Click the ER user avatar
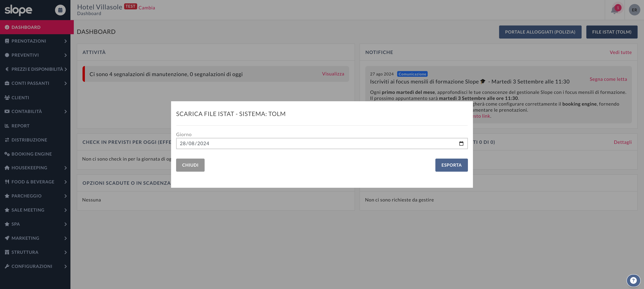This screenshot has height=289, width=644. coord(634,10)
